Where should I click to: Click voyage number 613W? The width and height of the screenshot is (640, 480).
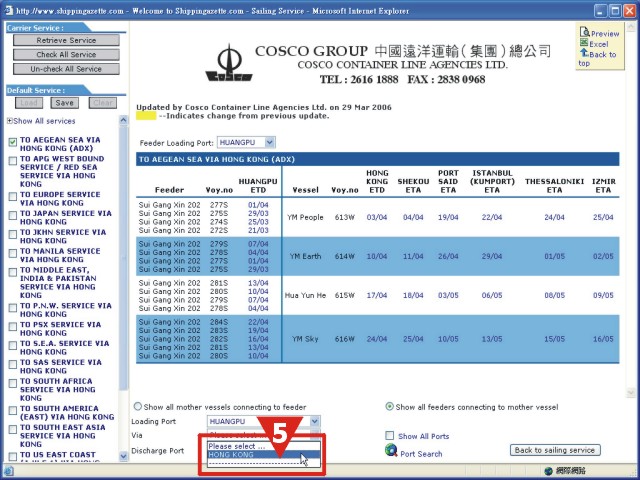pos(344,217)
